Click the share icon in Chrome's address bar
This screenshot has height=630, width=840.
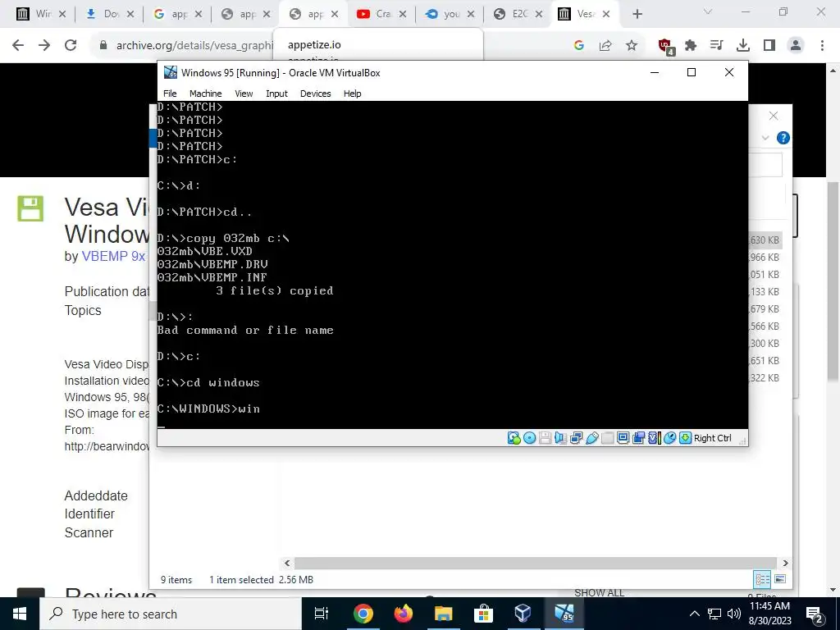[x=605, y=46]
